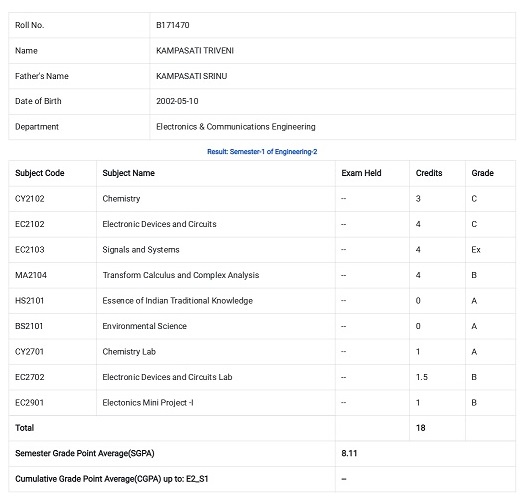This screenshot has width=520, height=496.
Task: Click Electronics & Communications Engineering department value
Action: tap(236, 127)
